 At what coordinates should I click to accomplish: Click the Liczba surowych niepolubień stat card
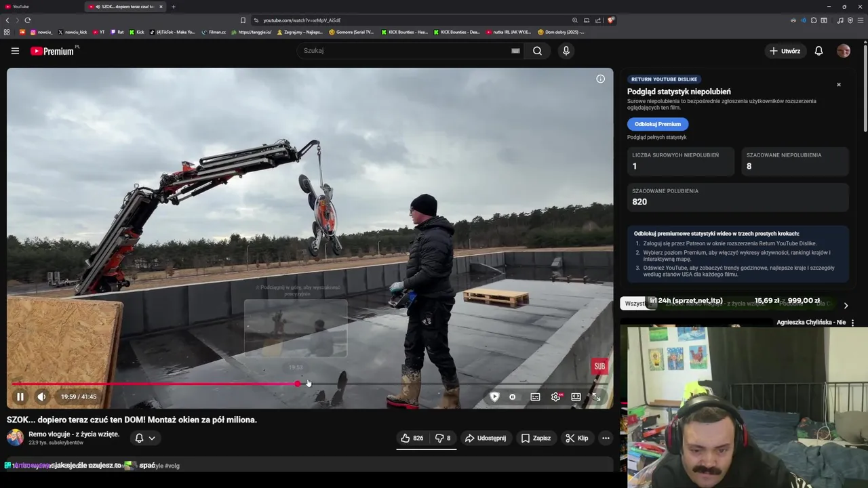tap(681, 161)
